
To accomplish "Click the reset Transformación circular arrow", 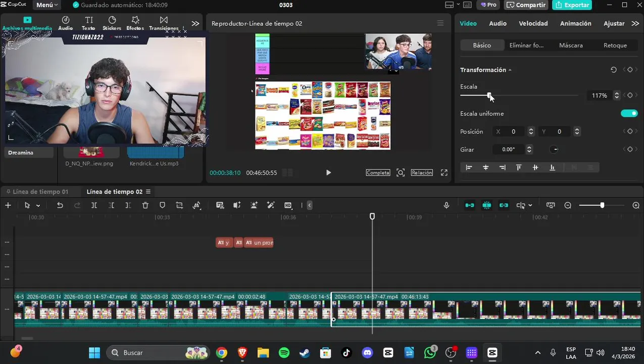I will (614, 70).
